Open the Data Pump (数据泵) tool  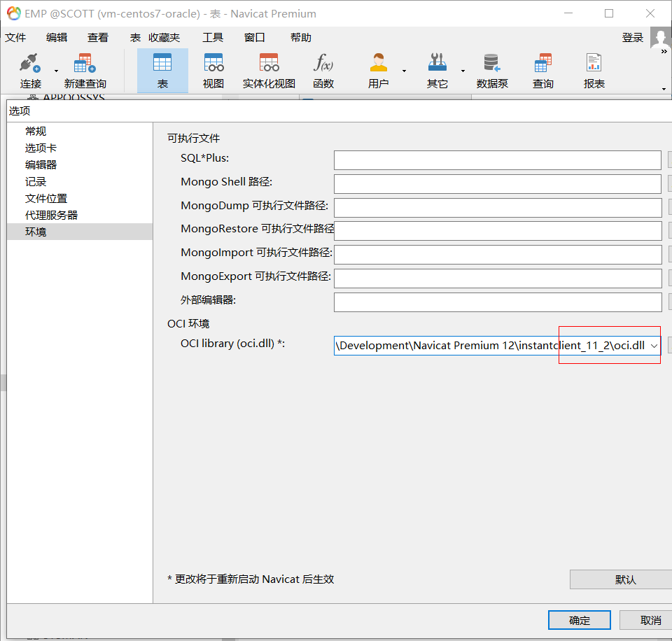click(x=492, y=64)
